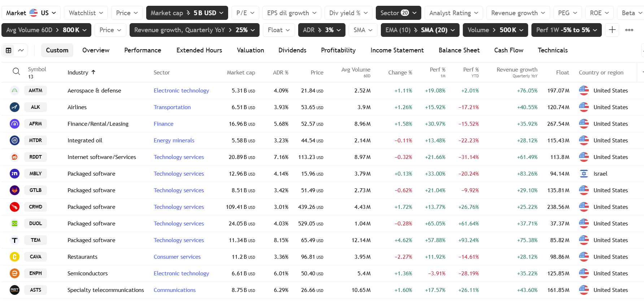Screen dimensions: 644x301
Task: Sort by the ADR % column header
Action: click(x=280, y=72)
